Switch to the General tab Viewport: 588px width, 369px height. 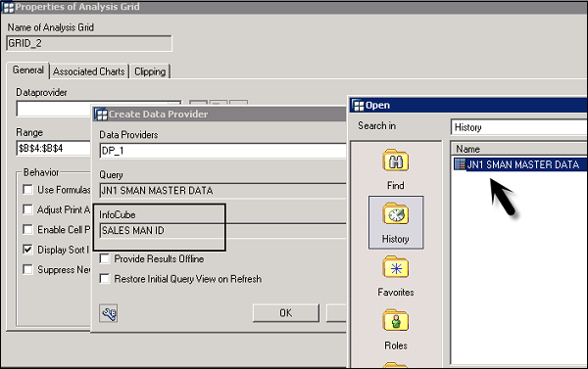[28, 70]
